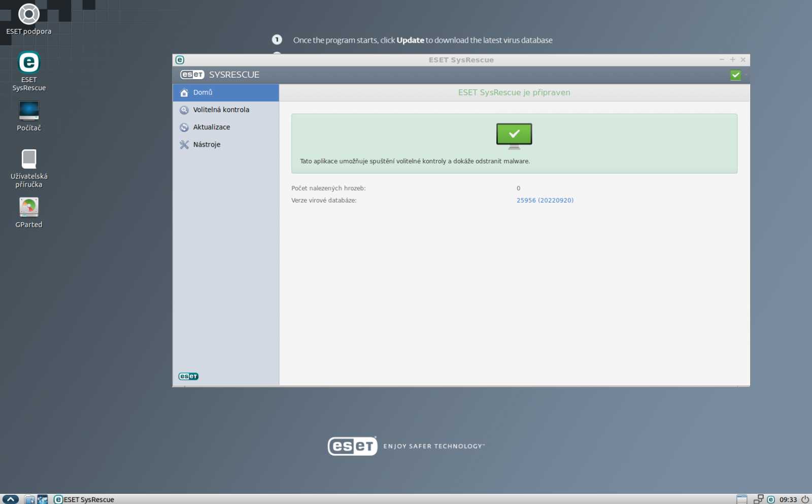This screenshot has width=812, height=504.
Task: Open the Počítač desktop icon
Action: pos(29,116)
